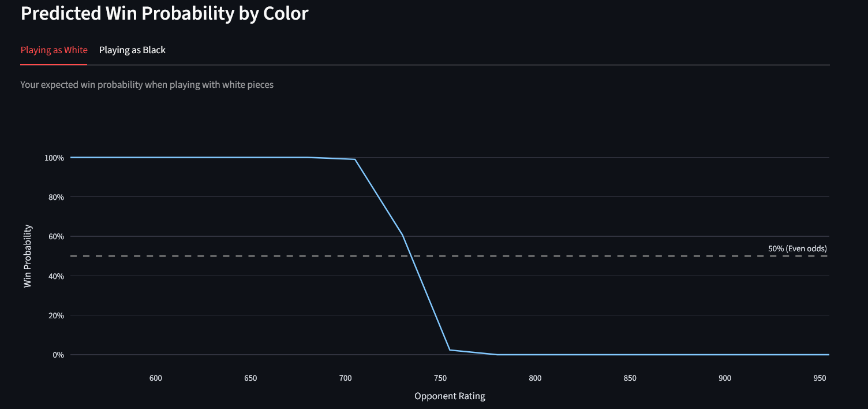Select the 0% tick label
The height and width of the screenshot is (409, 868).
pos(58,355)
